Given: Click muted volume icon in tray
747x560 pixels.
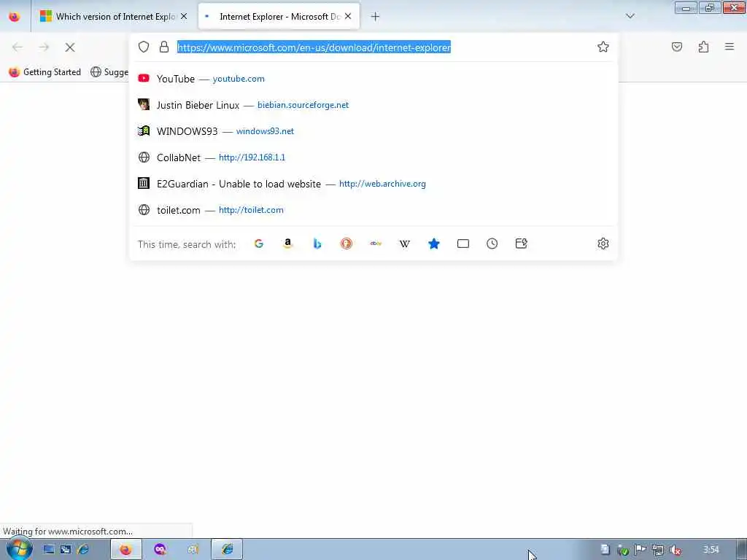Looking at the screenshot, I should (675, 550).
